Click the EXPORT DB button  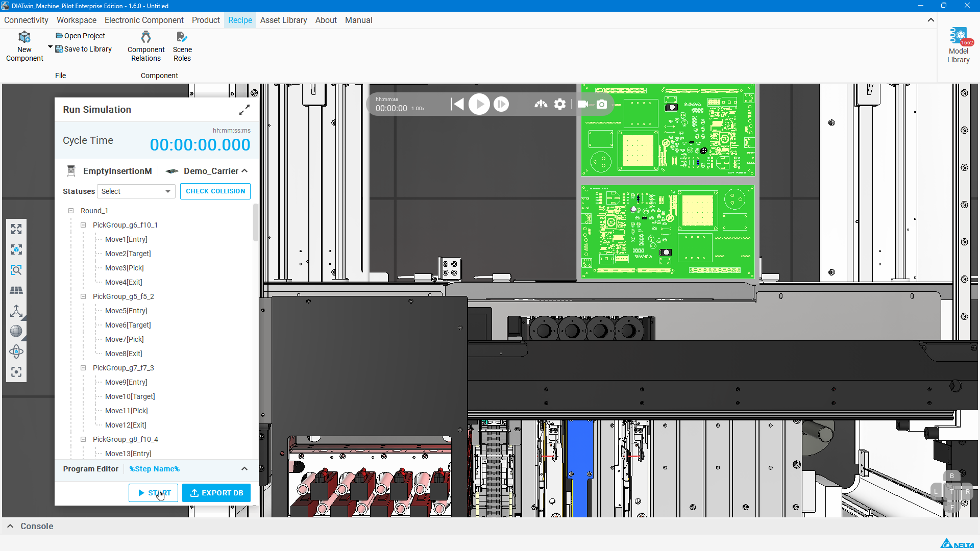(216, 493)
